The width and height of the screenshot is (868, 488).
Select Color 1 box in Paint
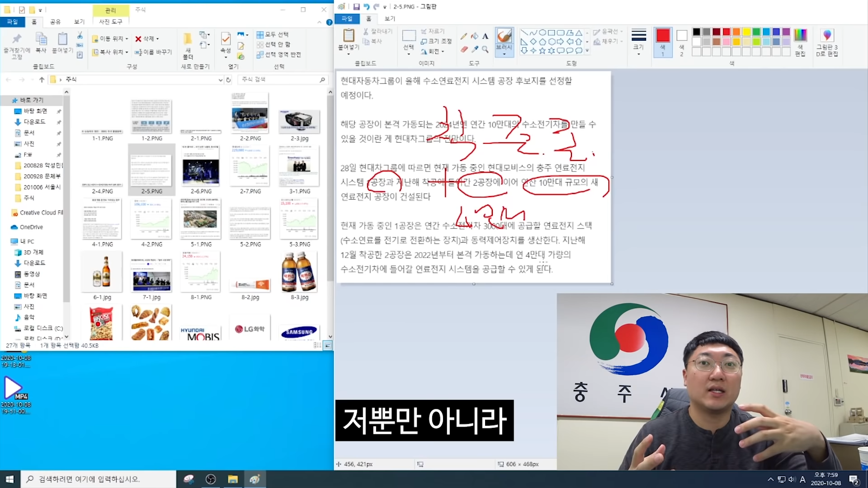663,42
